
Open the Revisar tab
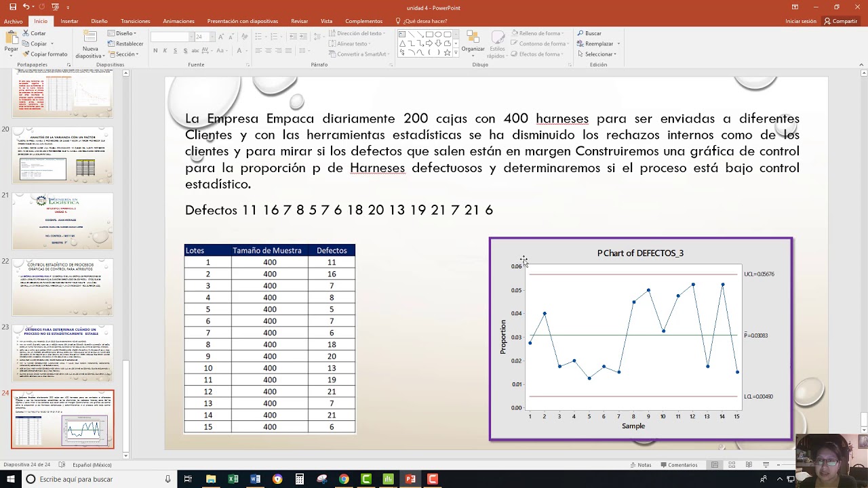pos(299,21)
